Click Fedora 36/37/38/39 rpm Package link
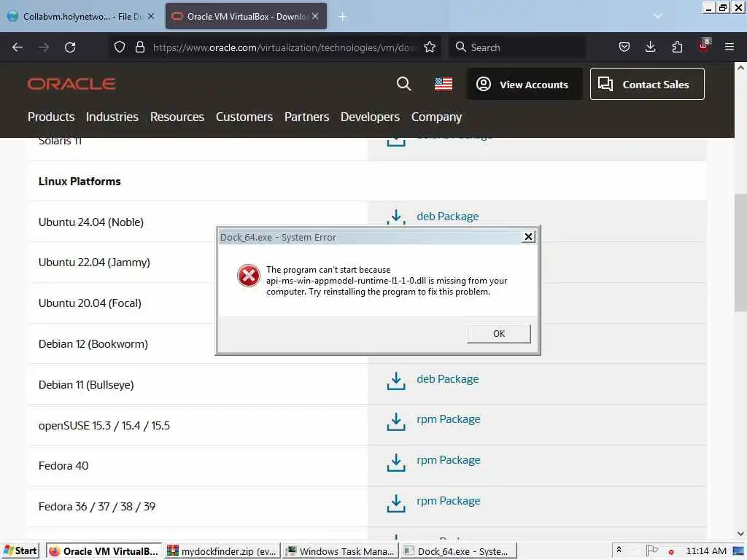Viewport: 747px width, 560px height. click(x=449, y=502)
